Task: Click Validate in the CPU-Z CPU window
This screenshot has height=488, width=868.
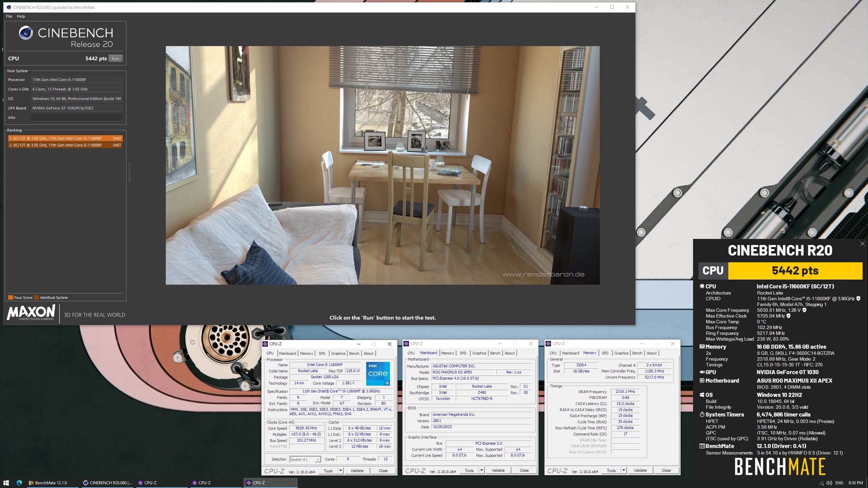Action: click(x=357, y=470)
